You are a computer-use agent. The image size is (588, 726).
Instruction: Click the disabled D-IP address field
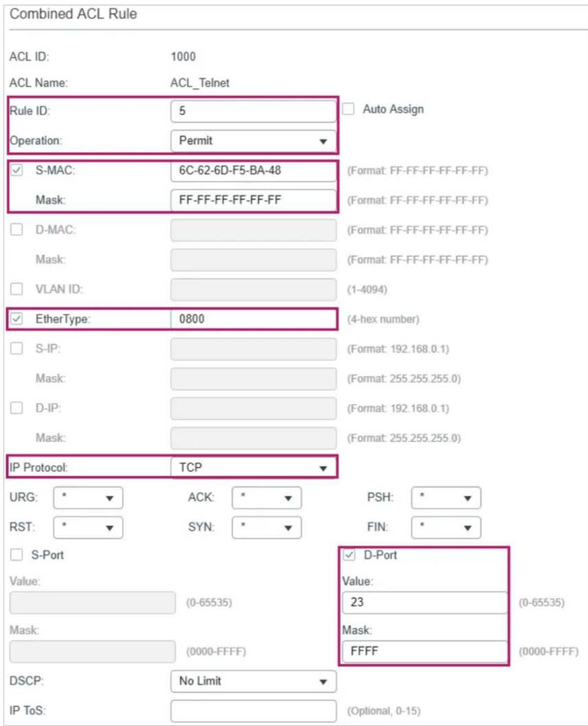point(254,408)
